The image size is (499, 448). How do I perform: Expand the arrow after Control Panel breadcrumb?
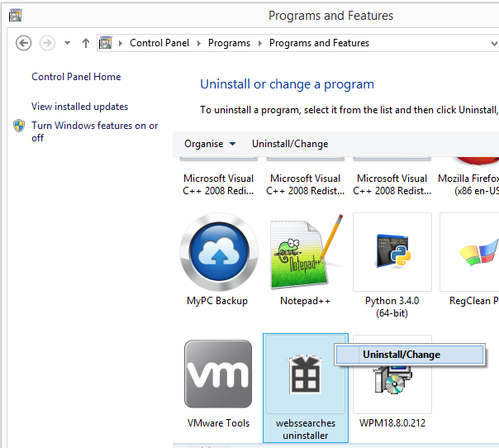(199, 43)
